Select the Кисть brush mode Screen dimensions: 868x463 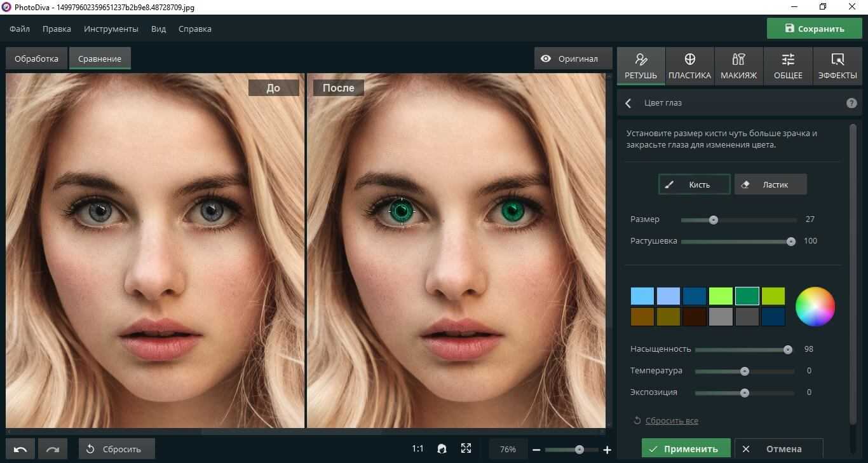coord(694,184)
